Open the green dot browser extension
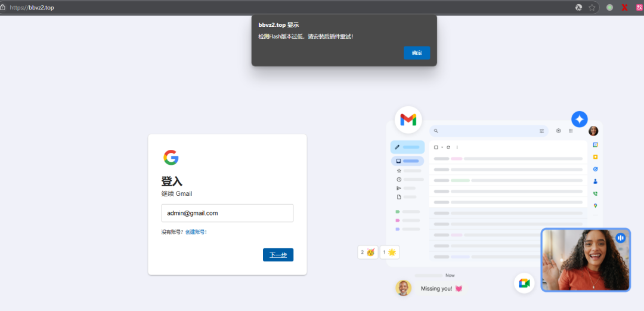Viewport: 644px width, 311px height. coord(609,8)
